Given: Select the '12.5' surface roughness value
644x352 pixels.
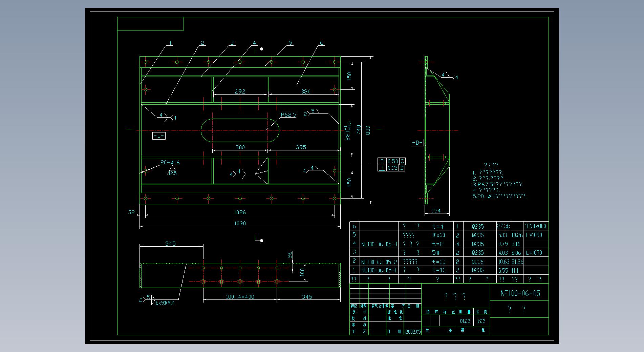Looking at the screenshot, I should pos(172,173).
